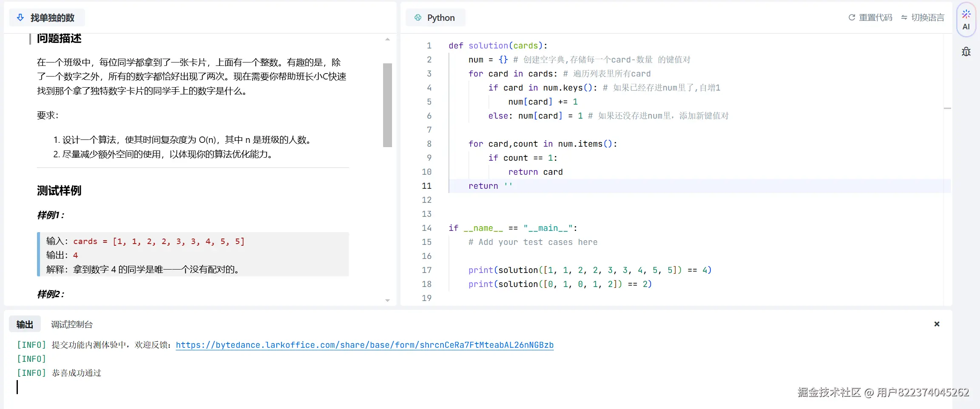Screen dimensions: 980x409
Task: Switch to the 输出 tab
Action: pyautogui.click(x=25, y=324)
